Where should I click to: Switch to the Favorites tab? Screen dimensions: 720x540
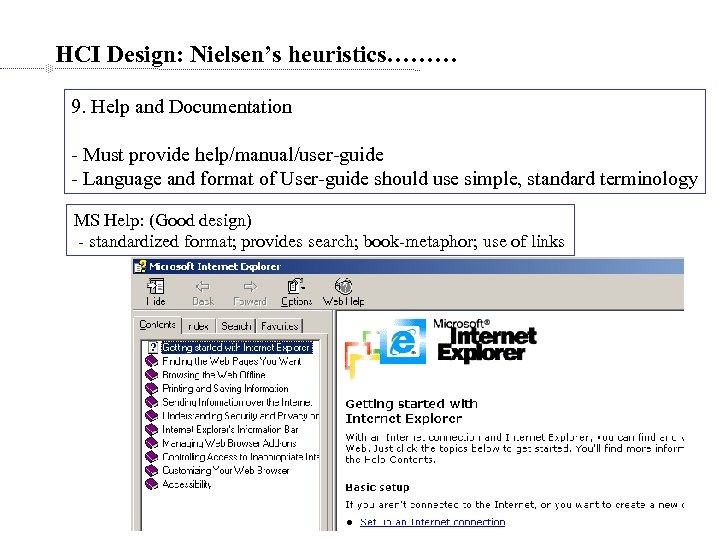tap(279, 326)
